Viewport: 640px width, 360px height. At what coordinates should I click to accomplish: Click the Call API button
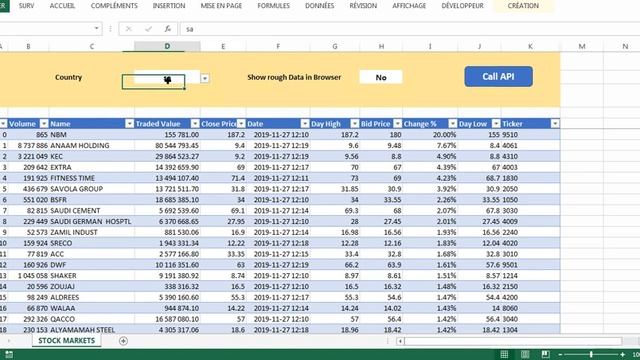(x=498, y=76)
